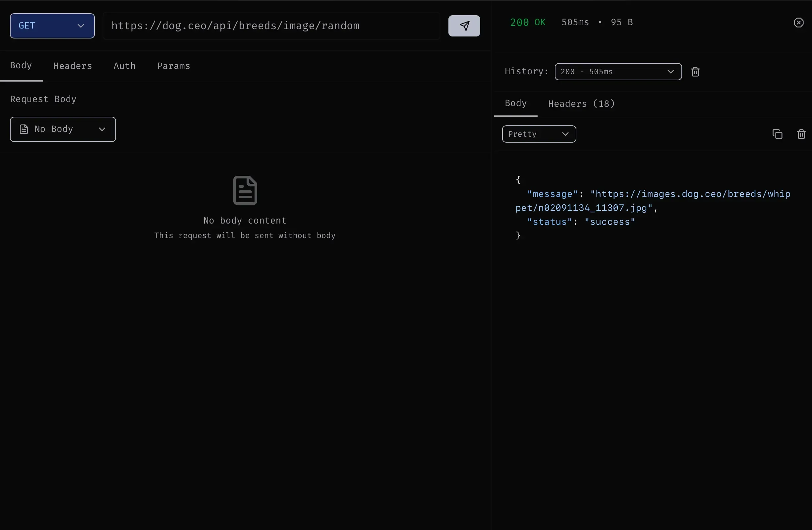Click the Request Body label
This screenshot has height=530, width=812.
click(x=43, y=99)
